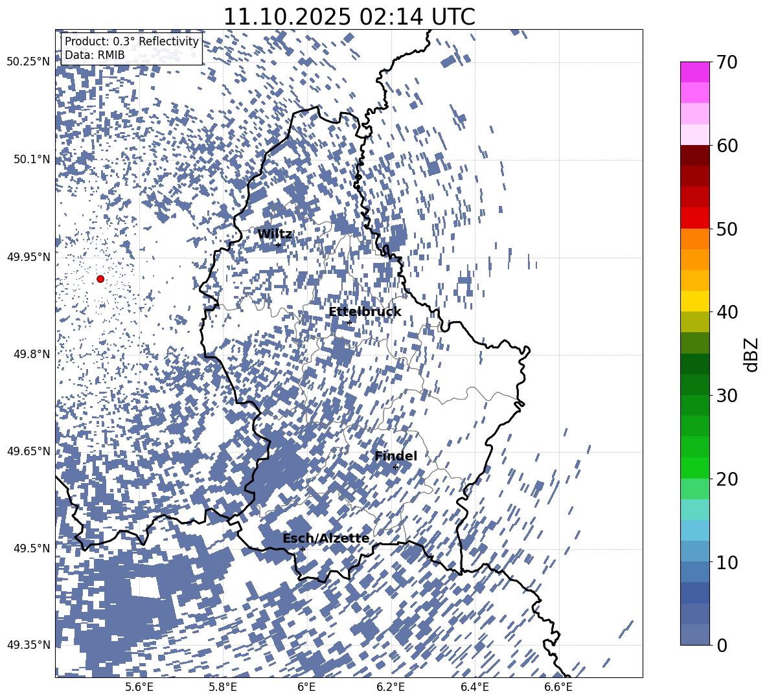Click the dark maroon colorbar band below 60
Viewport: 767px width, 700px height.
point(694,155)
